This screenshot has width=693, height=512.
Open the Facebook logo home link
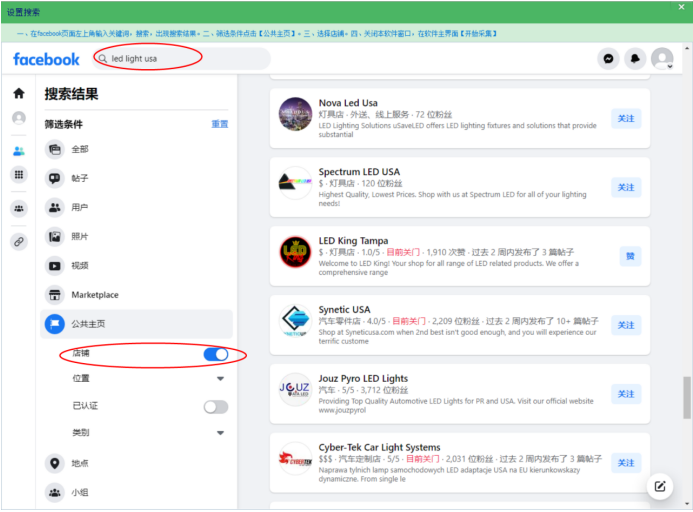[46, 59]
